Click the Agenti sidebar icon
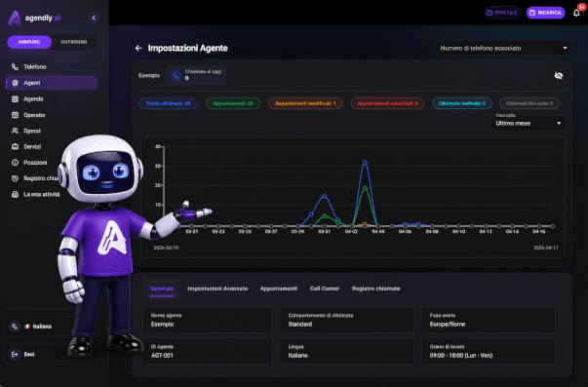 coord(15,83)
